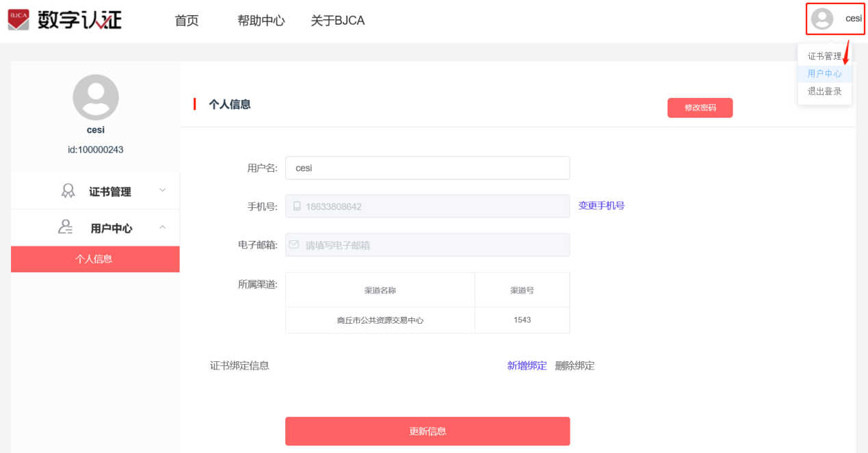Viewport: 868px width, 453px height.
Task: Go to 首页 in top navigation
Action: click(x=187, y=21)
